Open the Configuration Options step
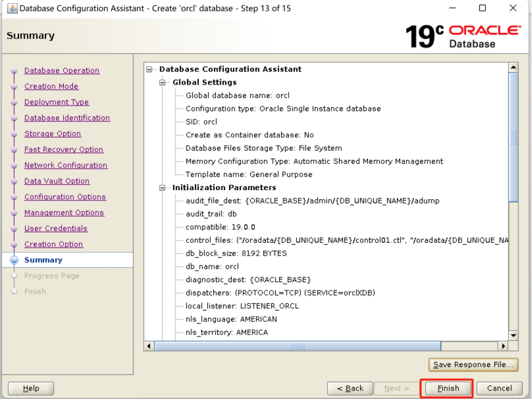The width and height of the screenshot is (532, 399). tap(65, 196)
